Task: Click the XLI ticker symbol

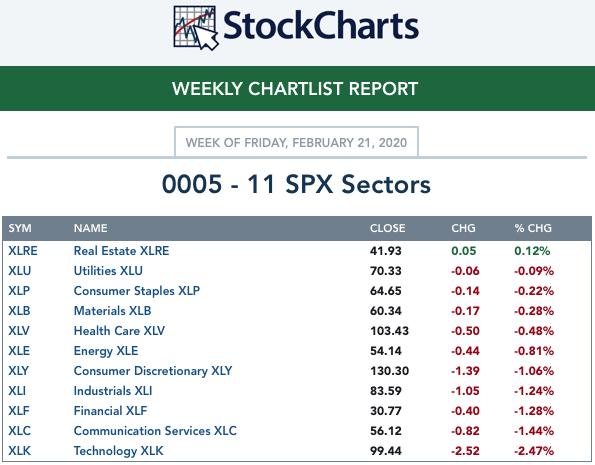Action: [17, 391]
